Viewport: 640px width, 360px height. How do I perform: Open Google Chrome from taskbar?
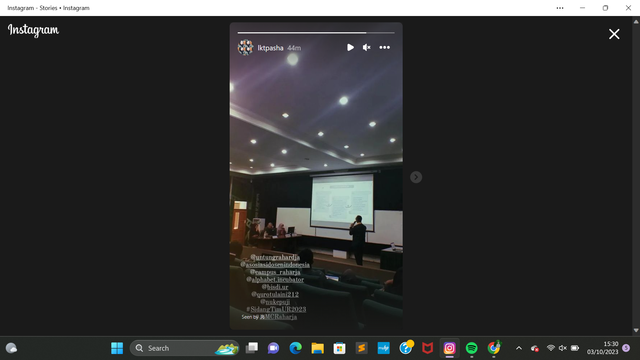(493, 348)
